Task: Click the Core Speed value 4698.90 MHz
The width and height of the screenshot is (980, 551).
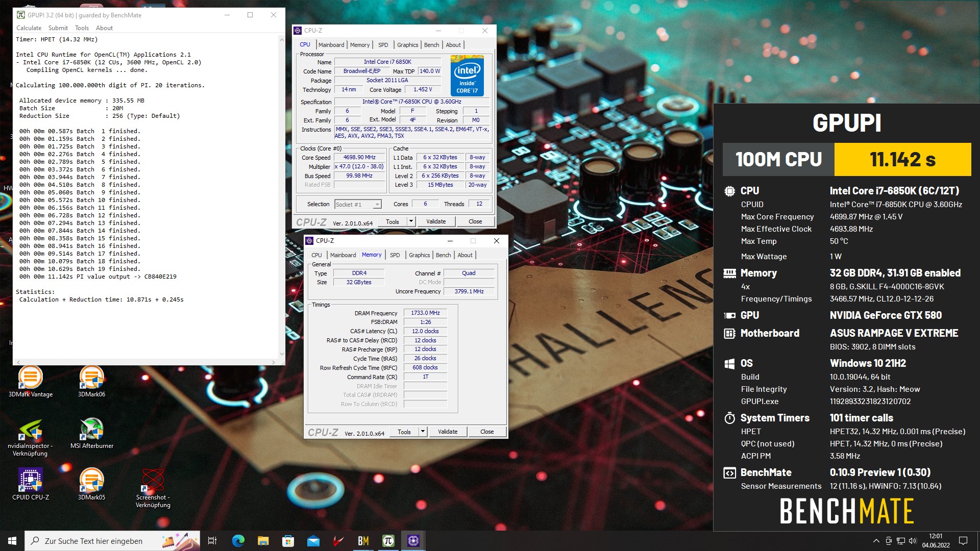Action: click(359, 158)
